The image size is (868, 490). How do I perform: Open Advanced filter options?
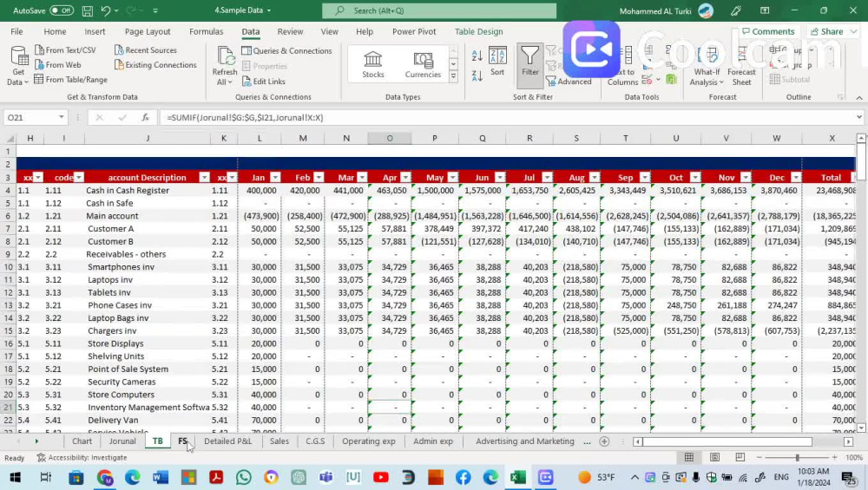coord(569,82)
